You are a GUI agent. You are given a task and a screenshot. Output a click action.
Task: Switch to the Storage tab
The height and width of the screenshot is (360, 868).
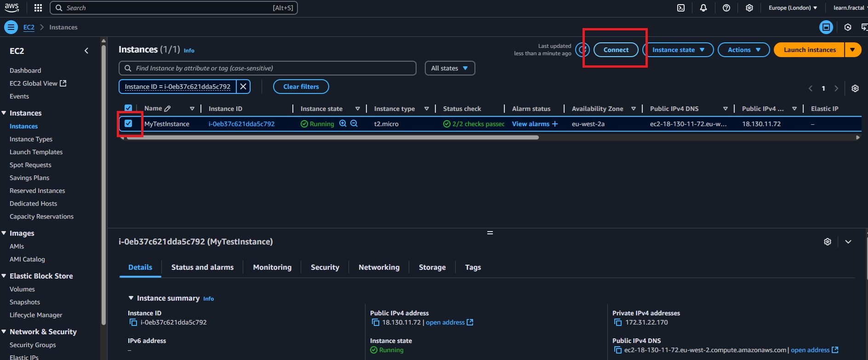[432, 267]
